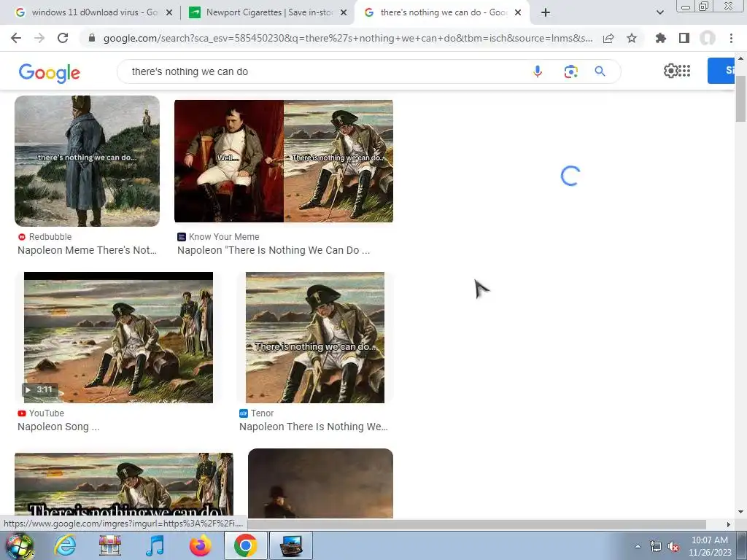Open the muted volume tray icon
The height and width of the screenshot is (560, 747).
(673, 547)
